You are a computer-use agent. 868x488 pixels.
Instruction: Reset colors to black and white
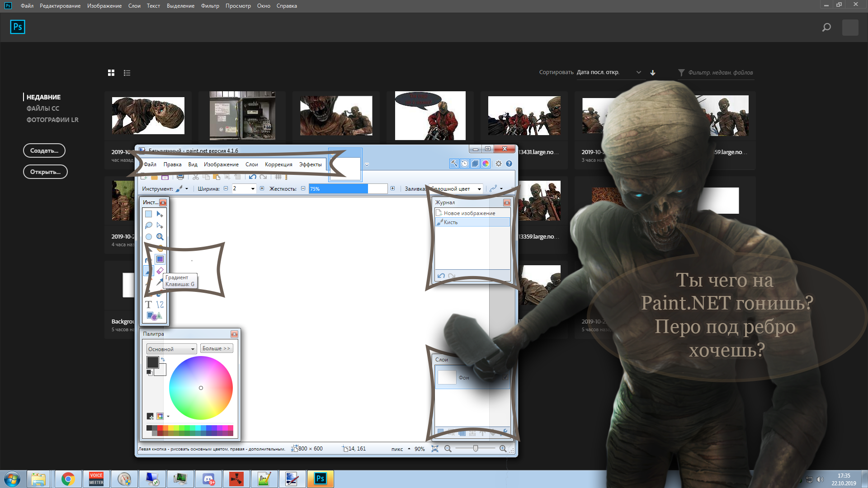[149, 372]
